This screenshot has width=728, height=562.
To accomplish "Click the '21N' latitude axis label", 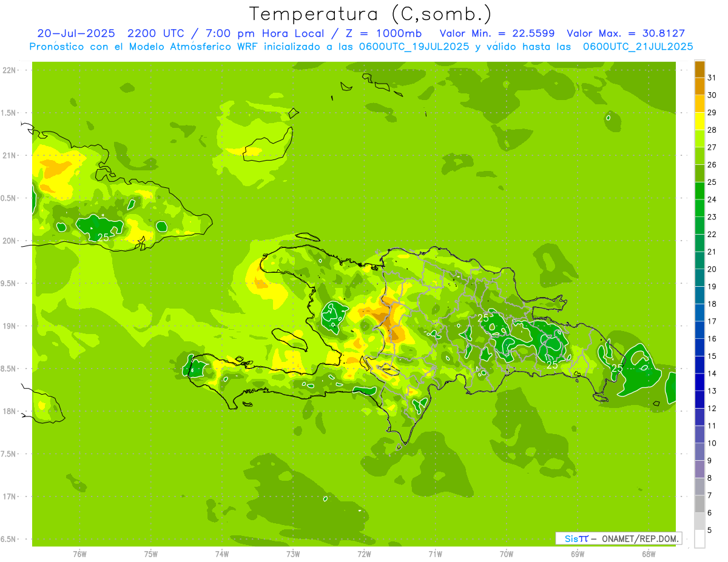I will point(10,156).
